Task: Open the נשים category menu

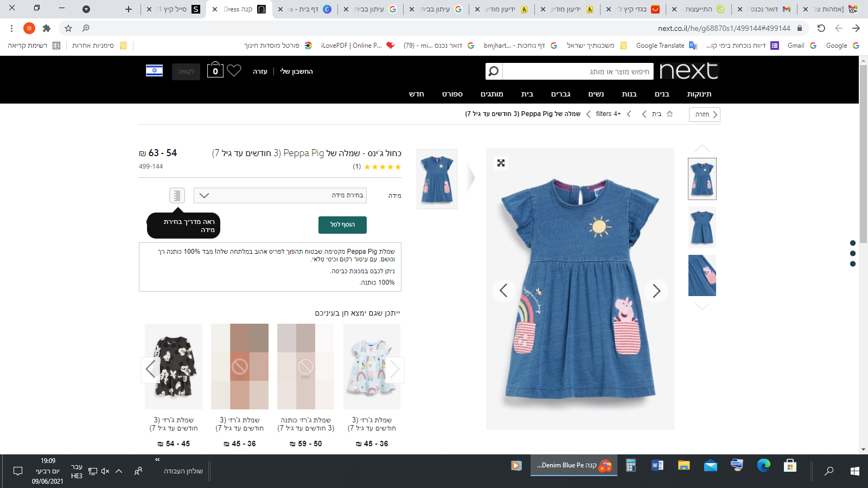Action: (596, 94)
